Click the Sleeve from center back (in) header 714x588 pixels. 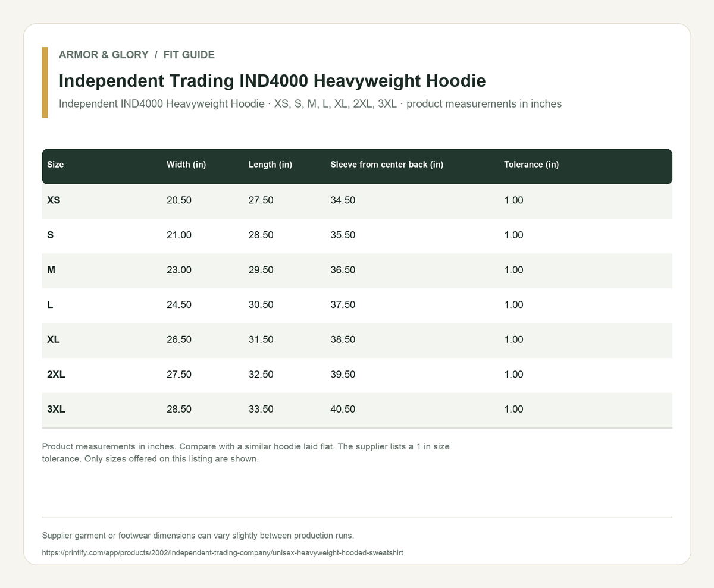click(x=387, y=165)
